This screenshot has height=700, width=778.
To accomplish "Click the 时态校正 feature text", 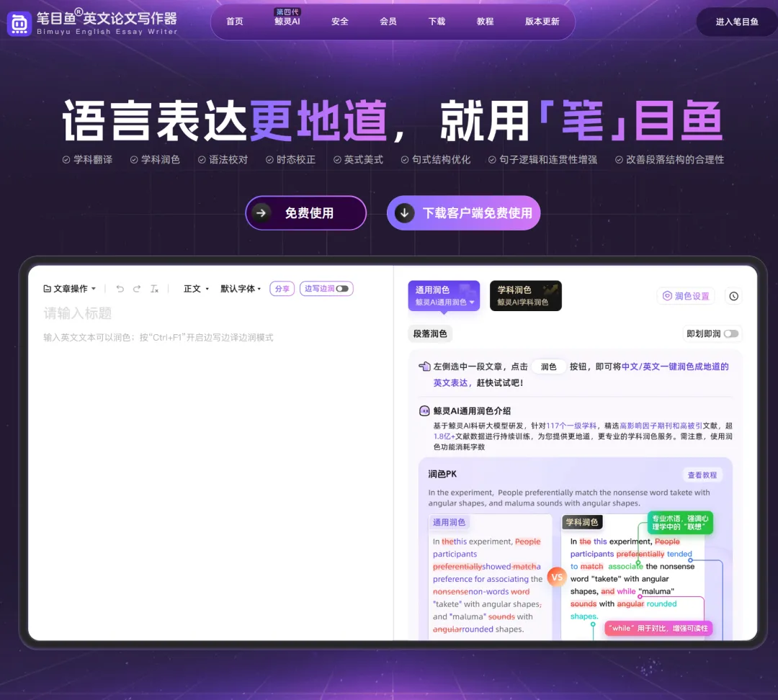I will pyautogui.click(x=296, y=159).
